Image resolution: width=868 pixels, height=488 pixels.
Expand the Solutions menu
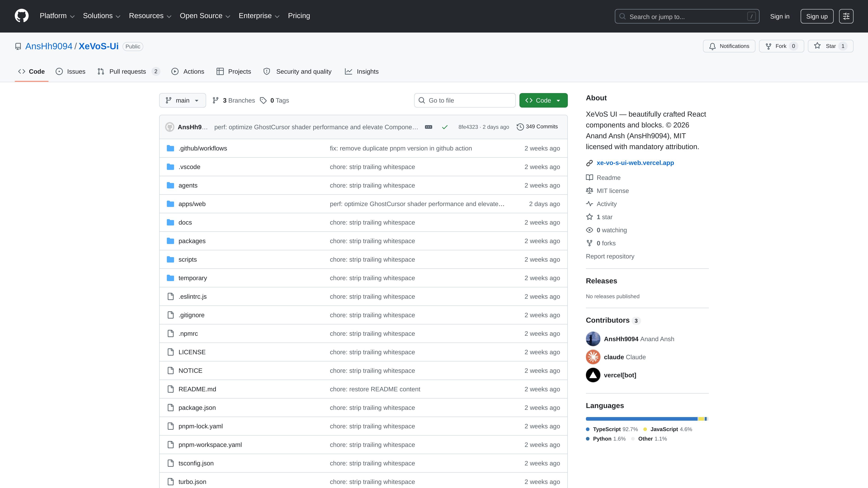tap(101, 16)
